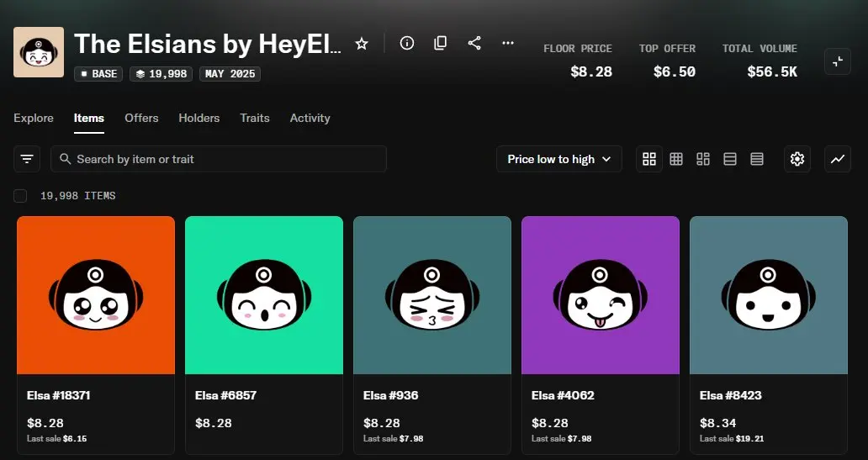Open Elsa #8423 thumbnail
The image size is (868, 460).
(769, 295)
